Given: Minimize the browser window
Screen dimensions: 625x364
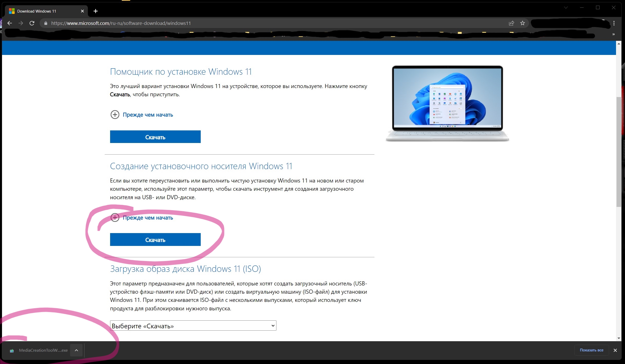Looking at the screenshot, I should 582,8.
